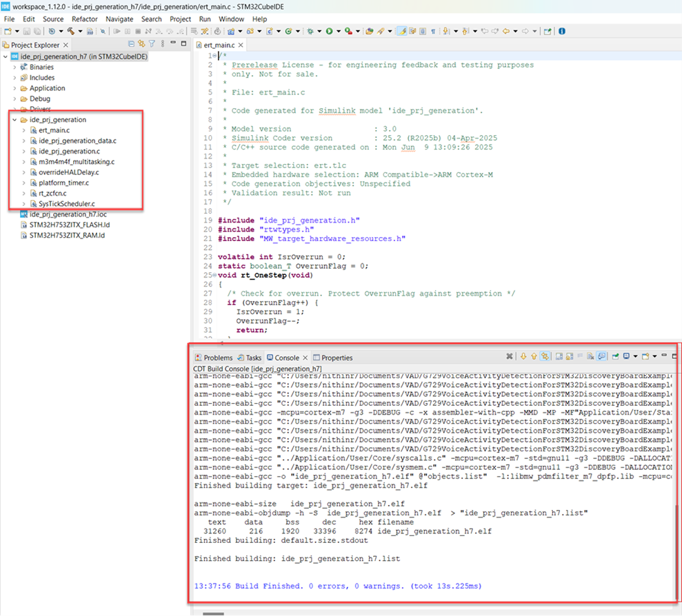The height and width of the screenshot is (616, 682).
Task: Click the blue information icon in toolbar
Action: 562,31
